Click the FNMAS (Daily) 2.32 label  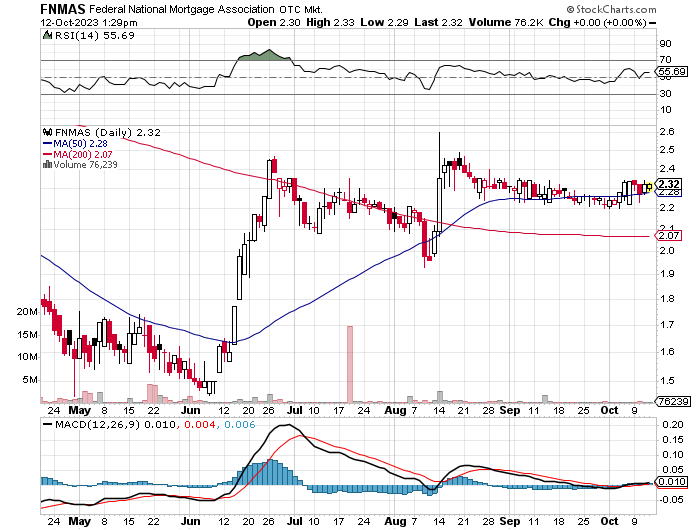click(108, 132)
